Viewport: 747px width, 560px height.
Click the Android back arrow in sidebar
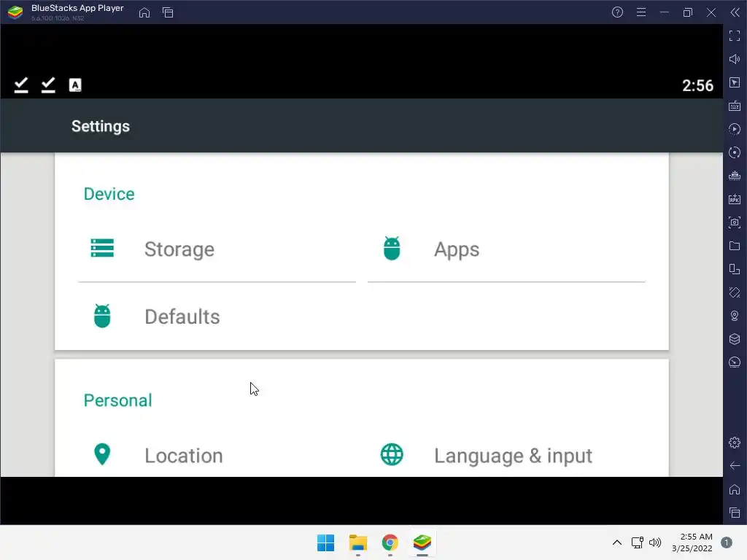tap(735, 466)
